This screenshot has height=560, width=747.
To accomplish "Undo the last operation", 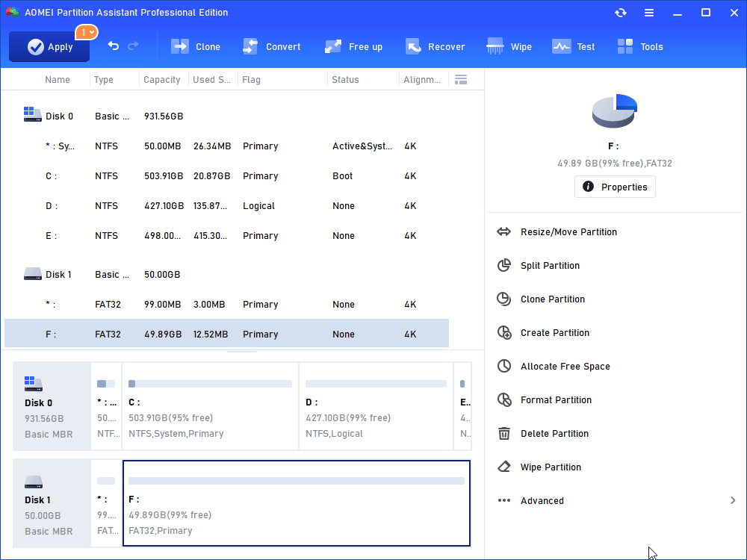I will [114, 46].
